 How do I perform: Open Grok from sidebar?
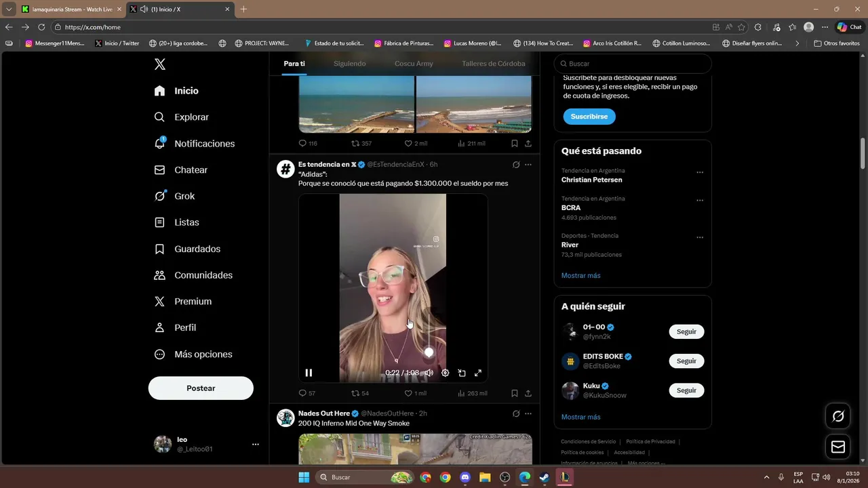175,196
